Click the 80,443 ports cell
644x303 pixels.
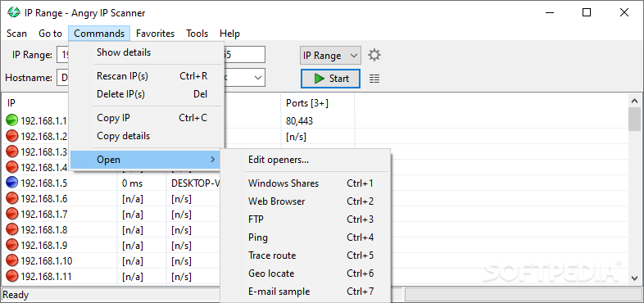[317, 120]
